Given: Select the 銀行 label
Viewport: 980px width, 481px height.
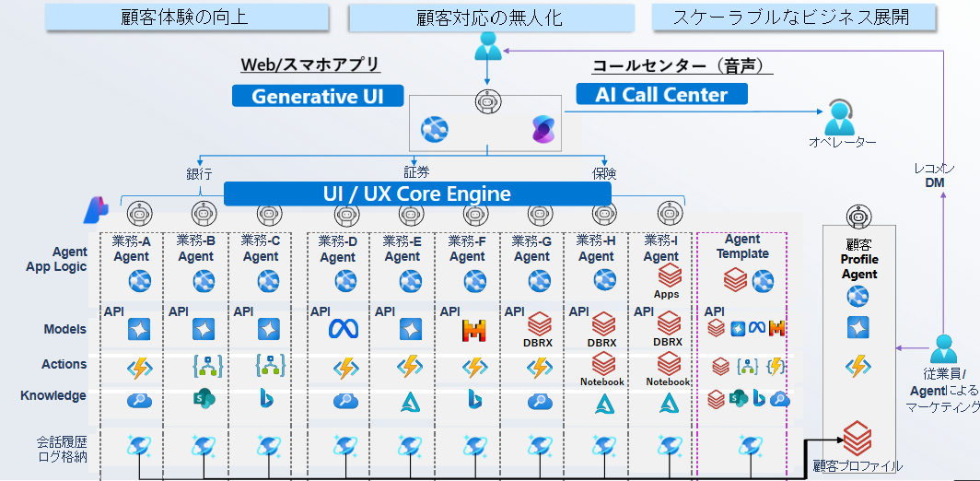Looking at the screenshot, I should point(199,174).
